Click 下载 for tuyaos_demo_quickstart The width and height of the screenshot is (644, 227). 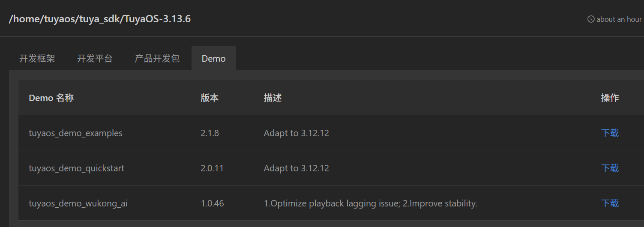(x=610, y=168)
